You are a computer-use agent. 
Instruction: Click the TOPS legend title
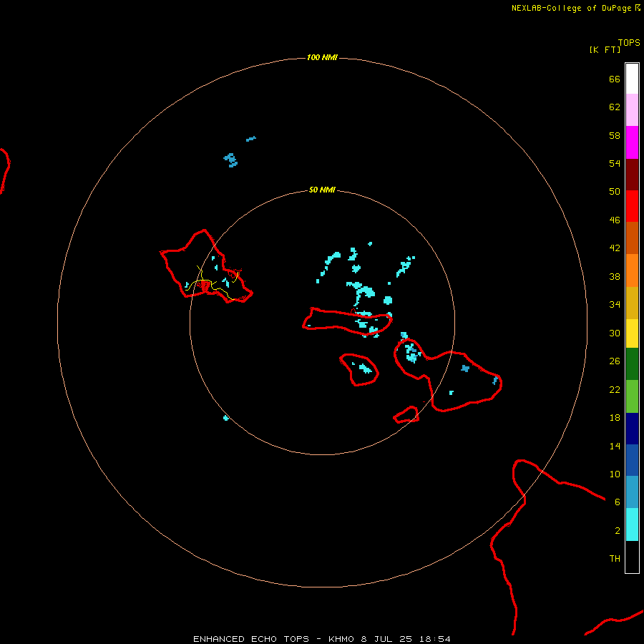(629, 43)
